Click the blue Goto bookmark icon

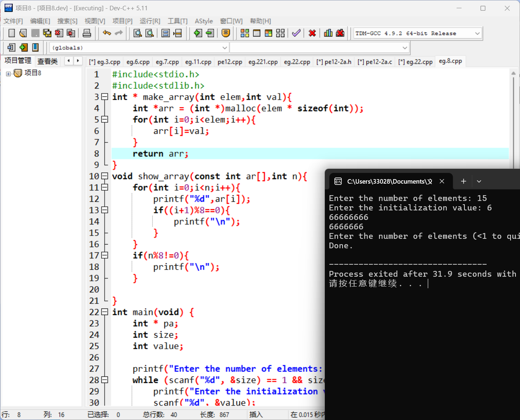pos(35,48)
